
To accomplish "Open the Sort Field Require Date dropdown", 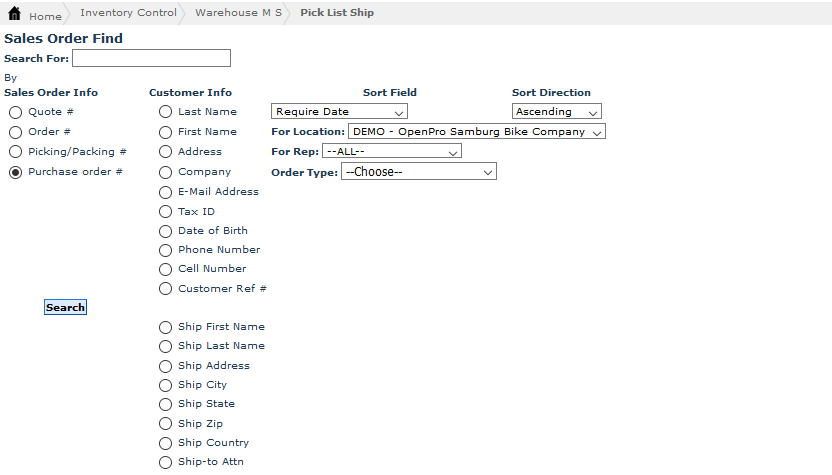I will (x=339, y=112).
